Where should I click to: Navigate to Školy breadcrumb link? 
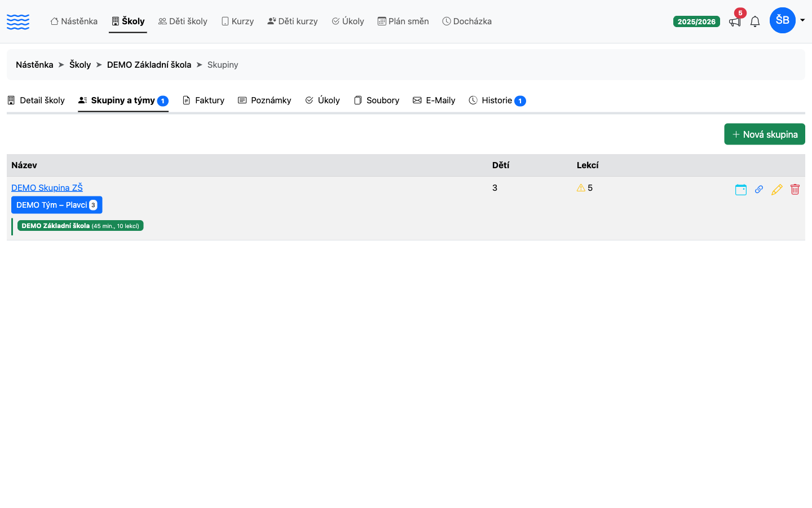80,65
